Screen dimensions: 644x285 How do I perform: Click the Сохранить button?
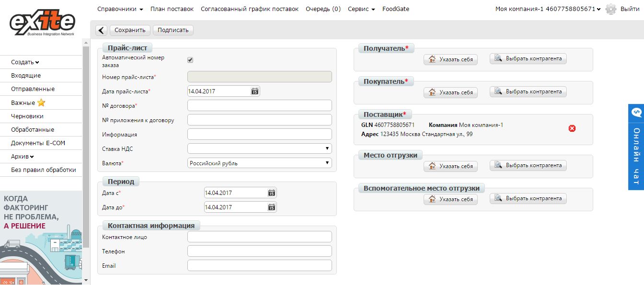129,30
